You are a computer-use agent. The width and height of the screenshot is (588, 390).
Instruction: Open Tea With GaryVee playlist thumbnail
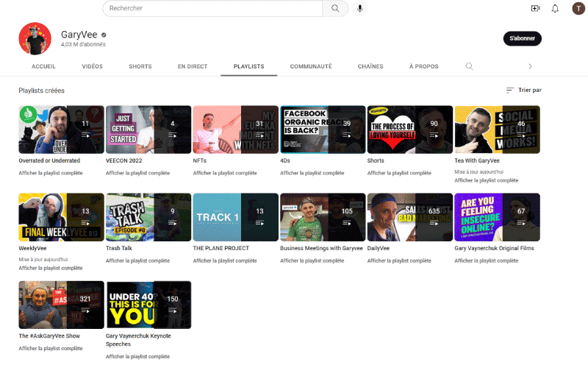(x=498, y=130)
